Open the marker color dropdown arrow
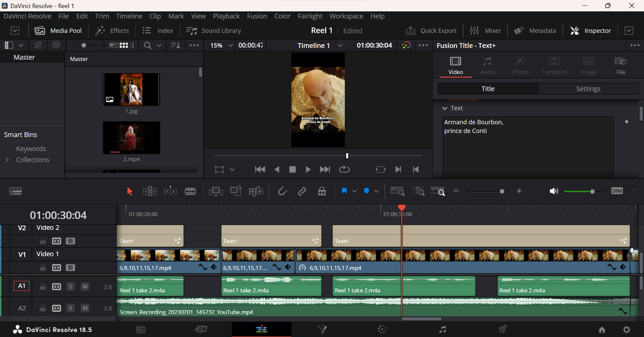The image size is (644, 337). tap(377, 191)
